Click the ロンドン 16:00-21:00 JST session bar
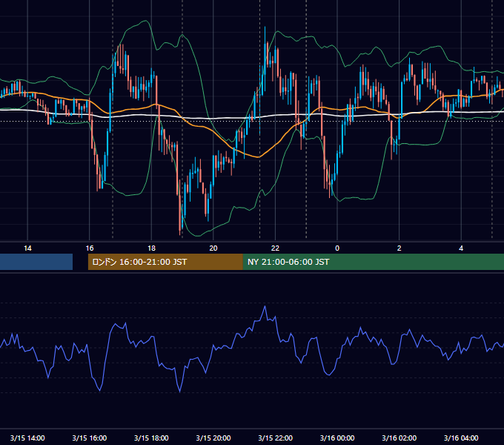The height and width of the screenshot is (445, 504). coord(165,262)
